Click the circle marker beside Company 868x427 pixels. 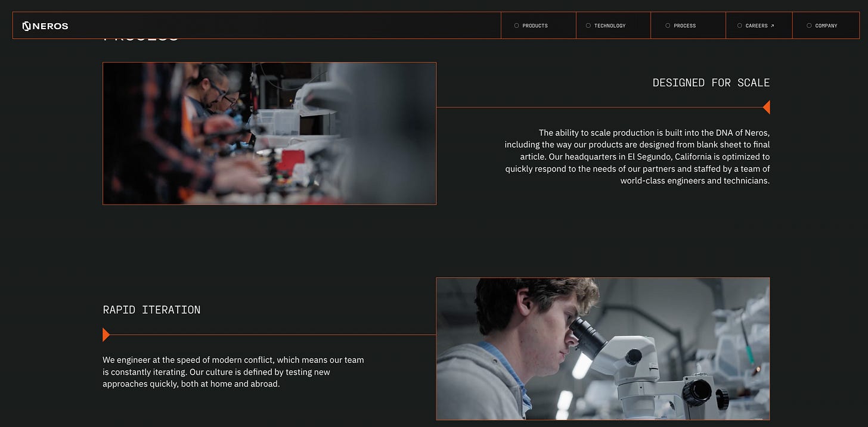809,26
